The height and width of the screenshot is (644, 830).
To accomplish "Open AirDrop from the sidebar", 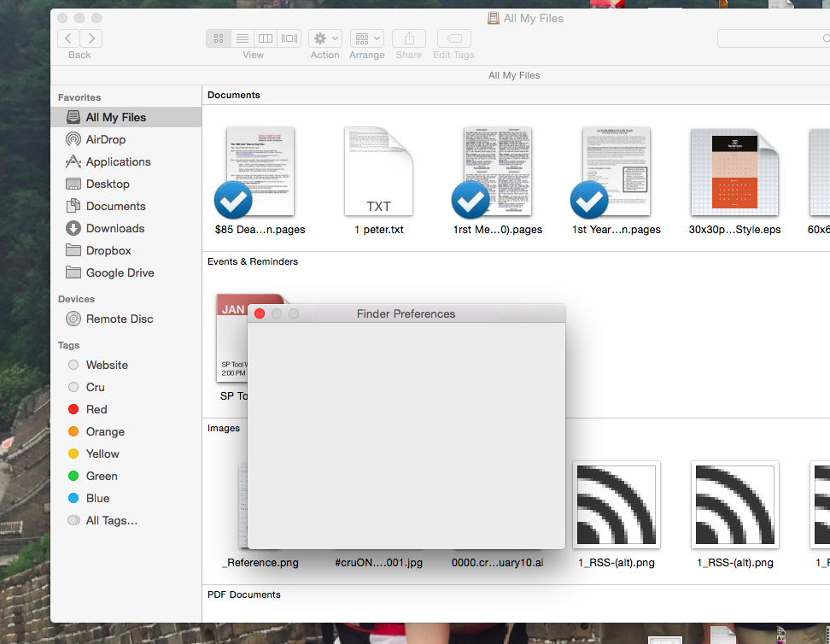I will tap(126, 139).
